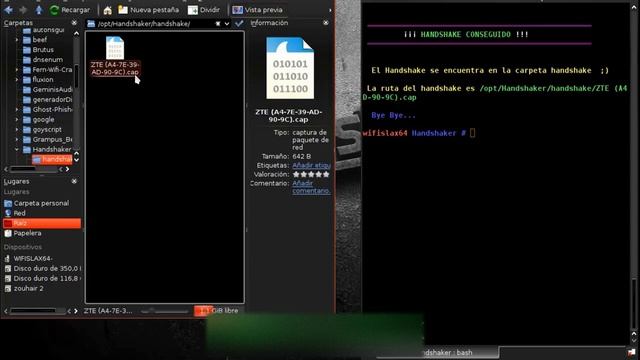Viewport: 640px width, 360px height.
Task: Switch to the Handshaker : bash terminal tab
Action: [x=447, y=352]
